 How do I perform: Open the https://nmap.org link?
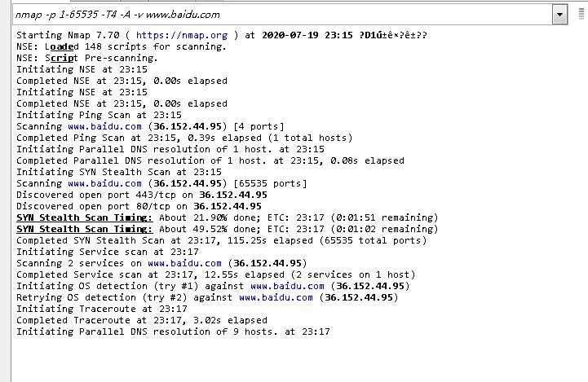coord(182,35)
